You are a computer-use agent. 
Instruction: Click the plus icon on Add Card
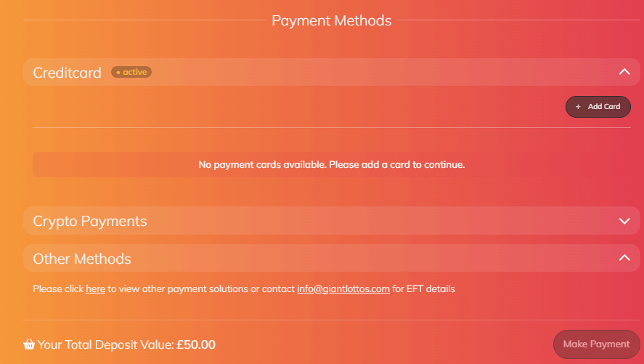tap(578, 107)
